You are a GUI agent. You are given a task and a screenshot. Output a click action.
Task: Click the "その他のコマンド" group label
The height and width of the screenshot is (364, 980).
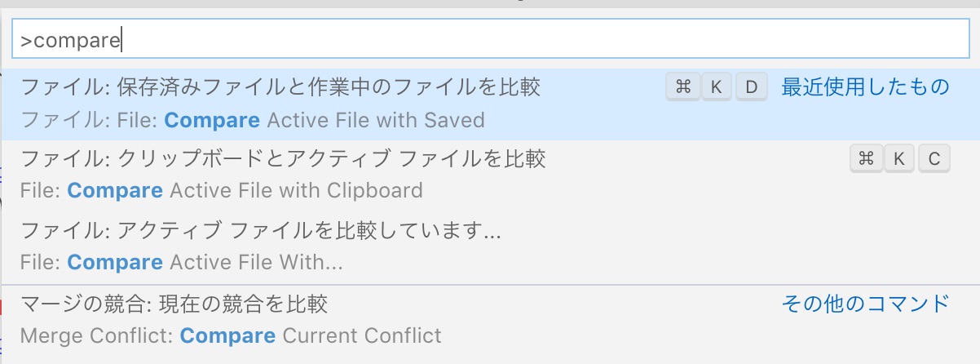pos(865,304)
